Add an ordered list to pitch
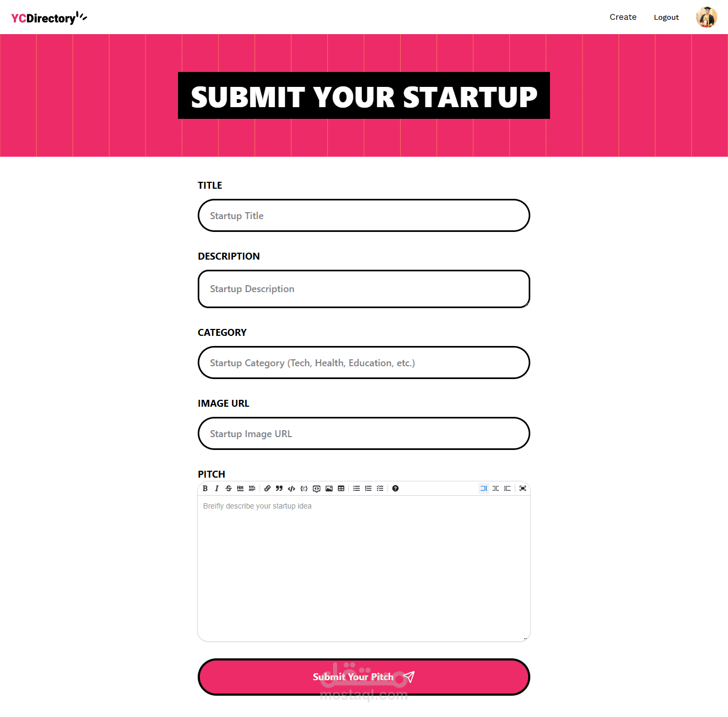Viewport: 728px width, 717px height. [368, 488]
